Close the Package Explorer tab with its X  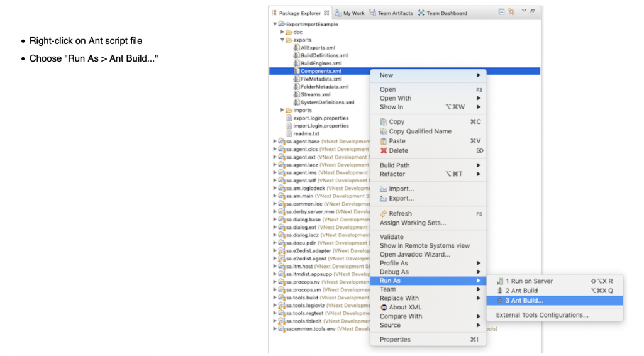pyautogui.click(x=326, y=13)
